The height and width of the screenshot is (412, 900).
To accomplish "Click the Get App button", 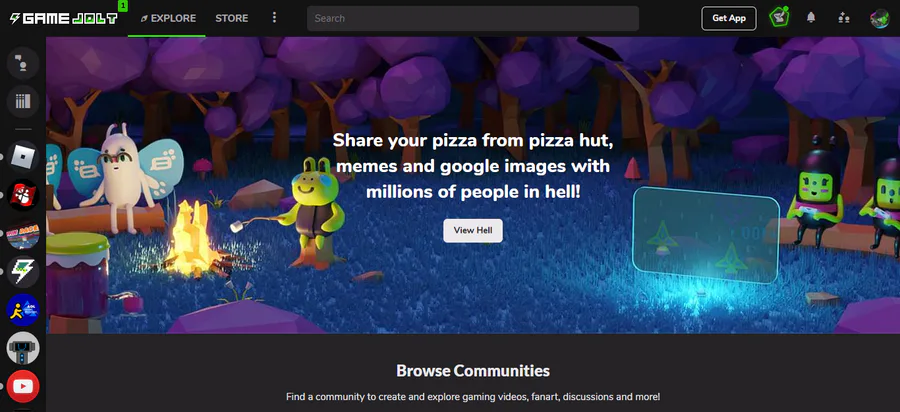I will click(x=728, y=18).
